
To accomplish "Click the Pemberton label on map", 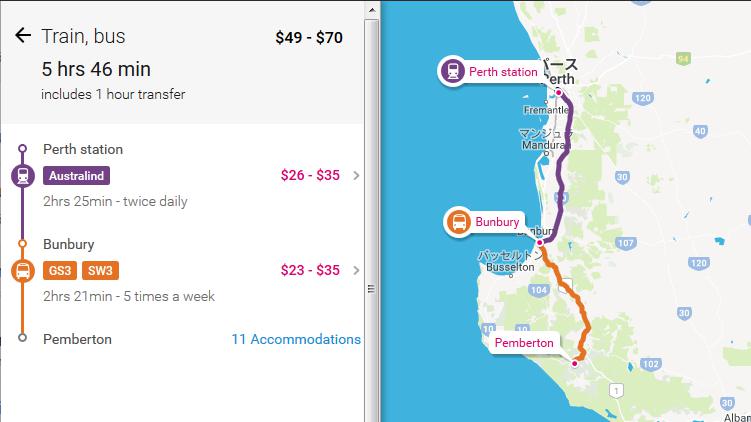I will [523, 343].
